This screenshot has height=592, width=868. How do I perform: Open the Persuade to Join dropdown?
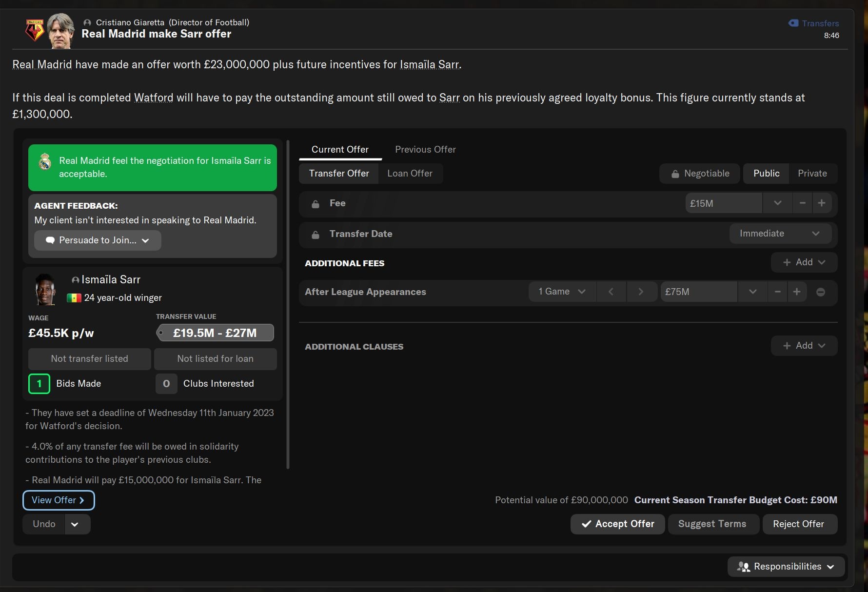[98, 240]
